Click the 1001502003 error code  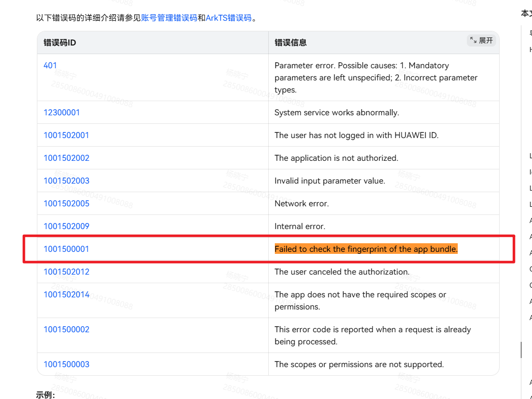pos(66,181)
